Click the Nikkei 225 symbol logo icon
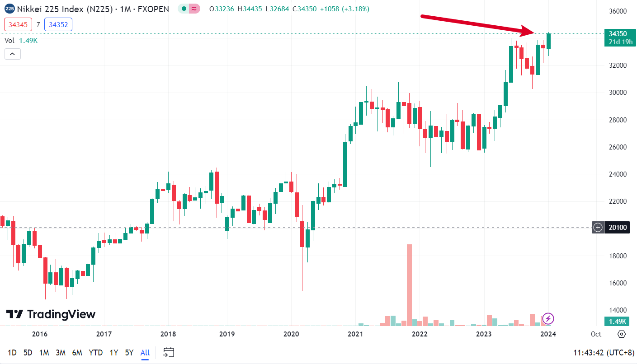Viewport: 637px width, 364px height. pos(9,9)
